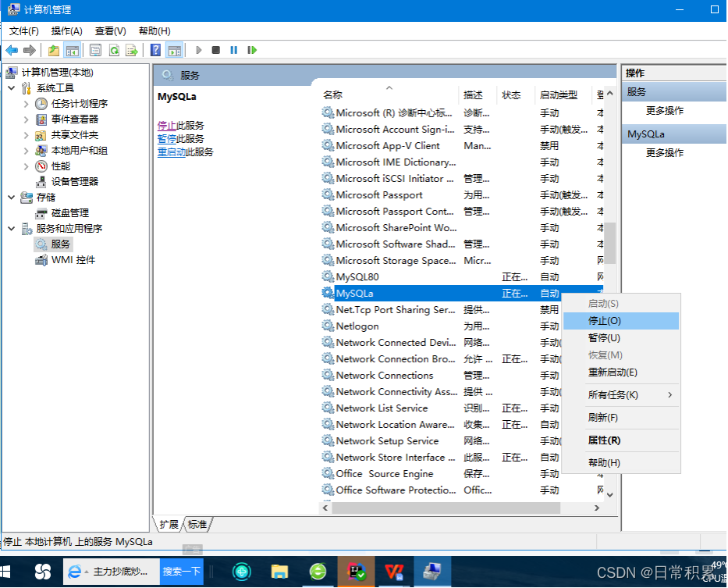Image resolution: width=728 pixels, height=588 pixels.
Task: Select the MySQL80 service row
Action: [462, 277]
